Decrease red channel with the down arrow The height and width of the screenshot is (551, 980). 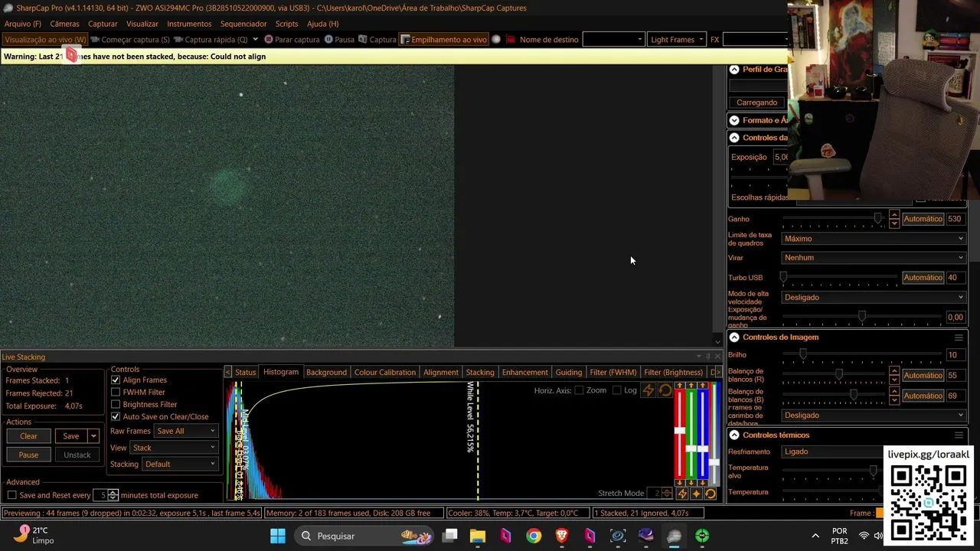(680, 483)
